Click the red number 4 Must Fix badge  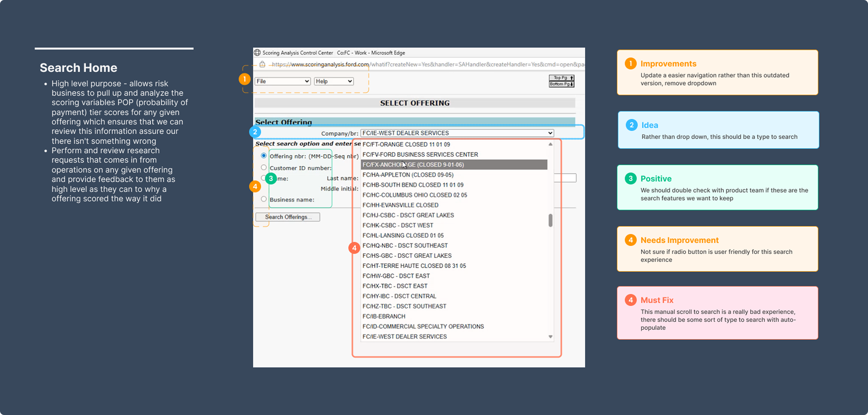click(630, 300)
